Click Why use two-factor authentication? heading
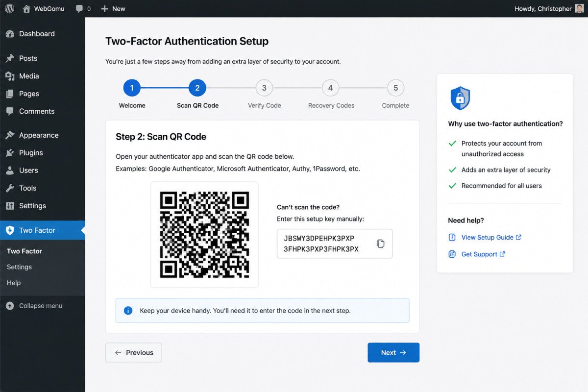 (x=505, y=124)
